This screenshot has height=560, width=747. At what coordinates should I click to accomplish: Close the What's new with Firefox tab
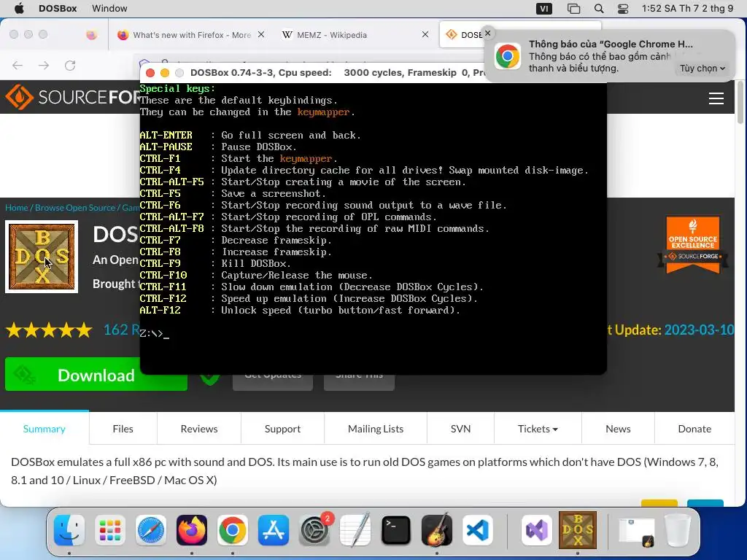coord(261,34)
